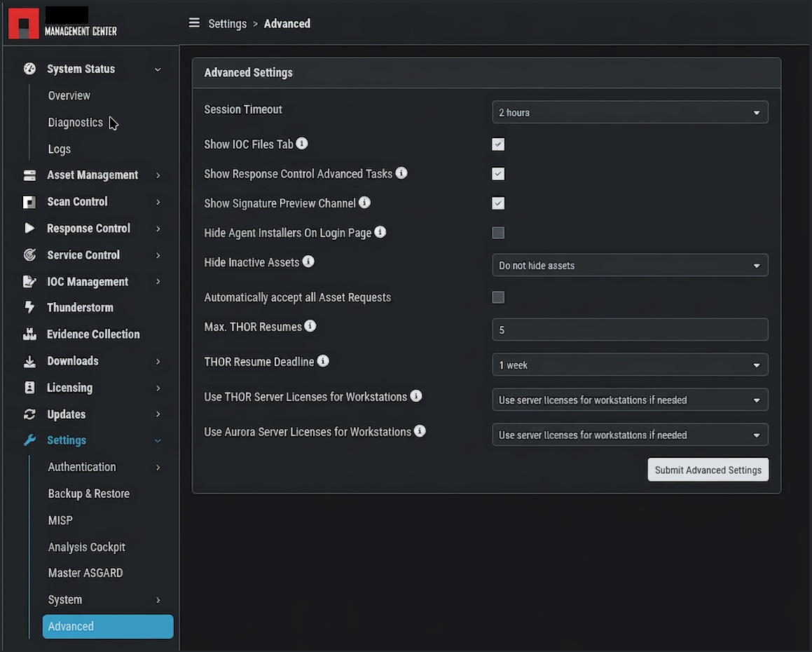Click the hamburger menu icon
Viewport: 812px width, 652px height.
click(x=194, y=23)
